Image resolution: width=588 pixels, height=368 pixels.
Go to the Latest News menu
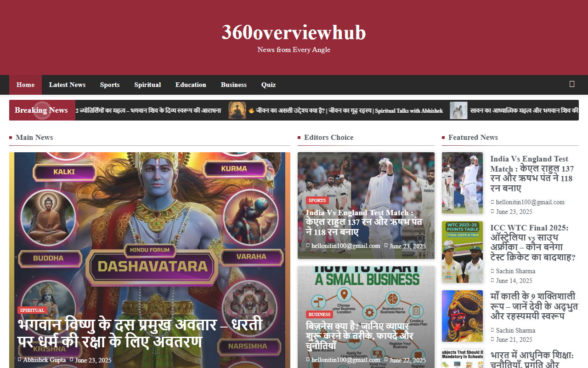pyautogui.click(x=67, y=85)
